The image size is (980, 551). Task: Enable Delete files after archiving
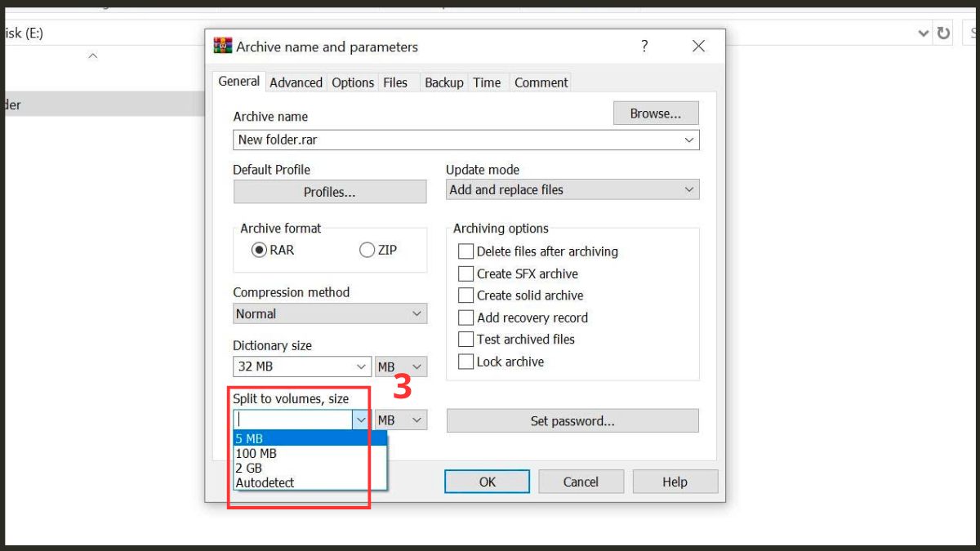pyautogui.click(x=465, y=251)
